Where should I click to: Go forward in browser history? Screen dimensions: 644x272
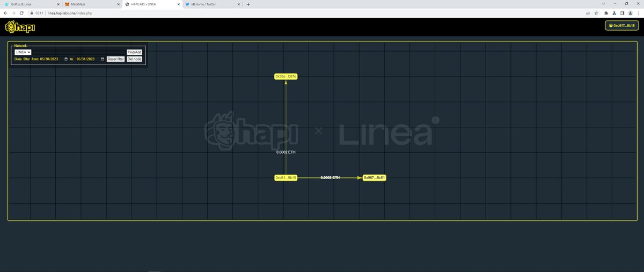tap(13, 13)
